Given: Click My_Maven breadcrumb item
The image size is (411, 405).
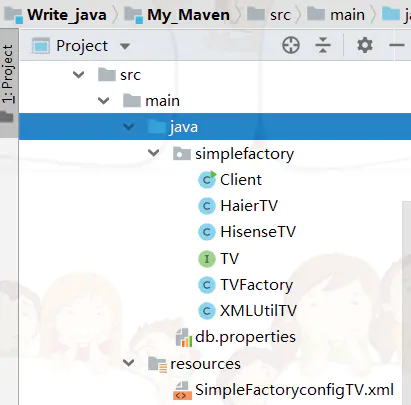Looking at the screenshot, I should [188, 15].
